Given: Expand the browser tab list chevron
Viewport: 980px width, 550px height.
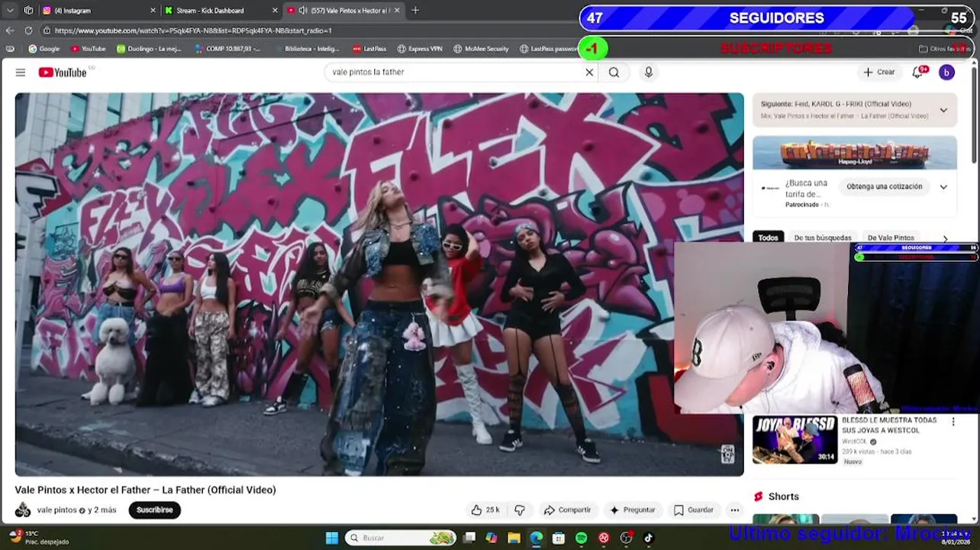Looking at the screenshot, I should tap(10, 11).
